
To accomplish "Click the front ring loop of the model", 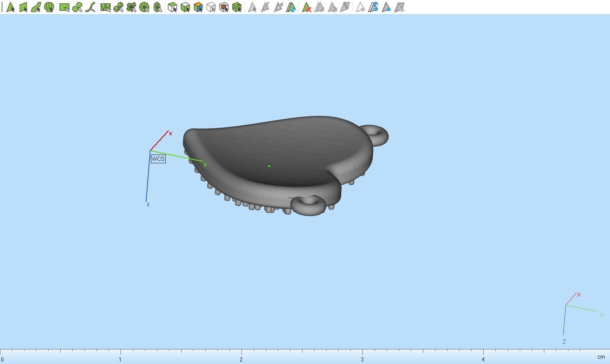I will click(x=308, y=205).
